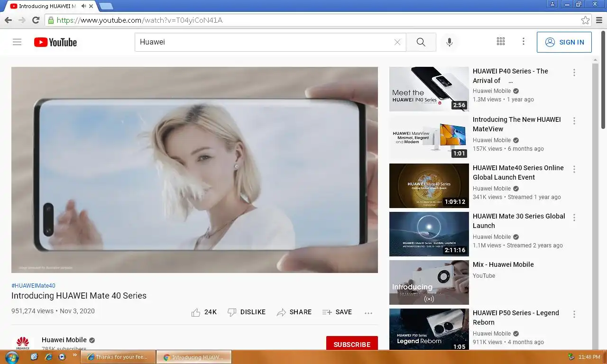Image resolution: width=607 pixels, height=364 pixels.
Task: Click the browser forward arrow
Action: click(x=22, y=20)
